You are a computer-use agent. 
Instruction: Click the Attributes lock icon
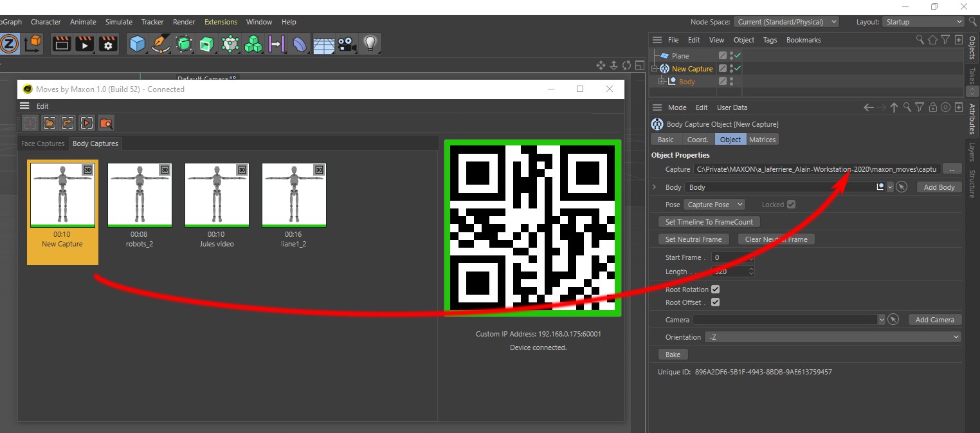coord(932,107)
